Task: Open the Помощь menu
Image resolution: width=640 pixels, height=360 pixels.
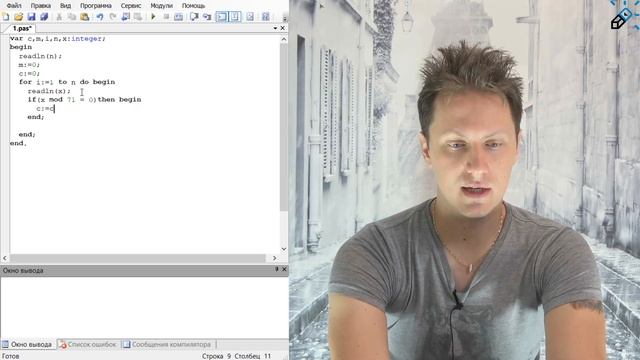Action: [x=193, y=6]
